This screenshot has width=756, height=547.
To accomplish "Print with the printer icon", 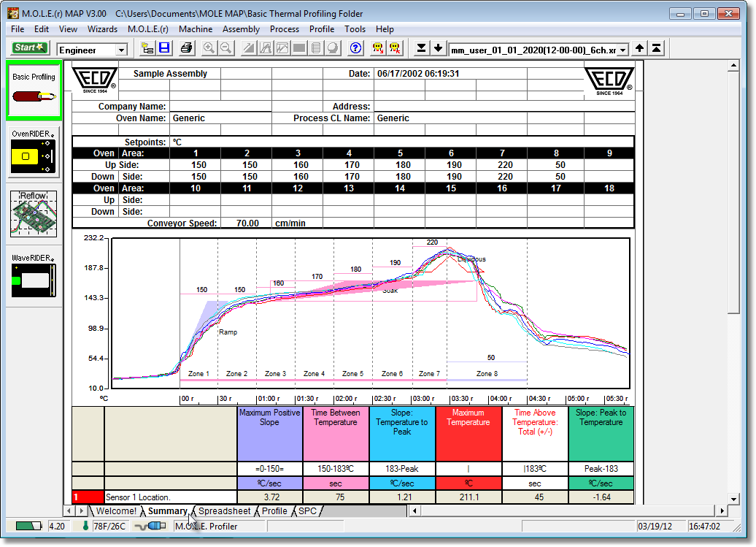I will (x=187, y=47).
